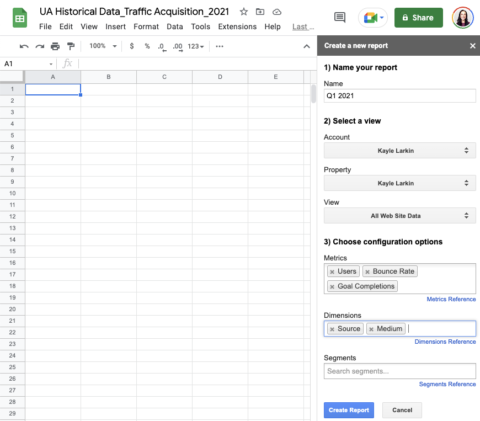Open the Segments Reference link

(x=447, y=384)
